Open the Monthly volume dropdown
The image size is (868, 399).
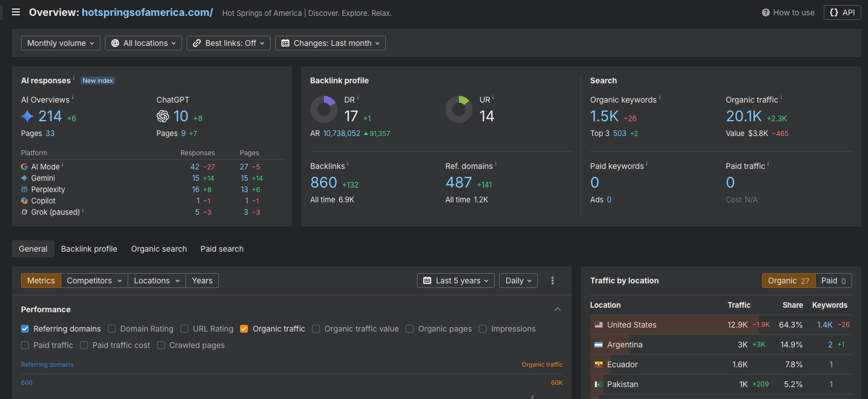61,43
